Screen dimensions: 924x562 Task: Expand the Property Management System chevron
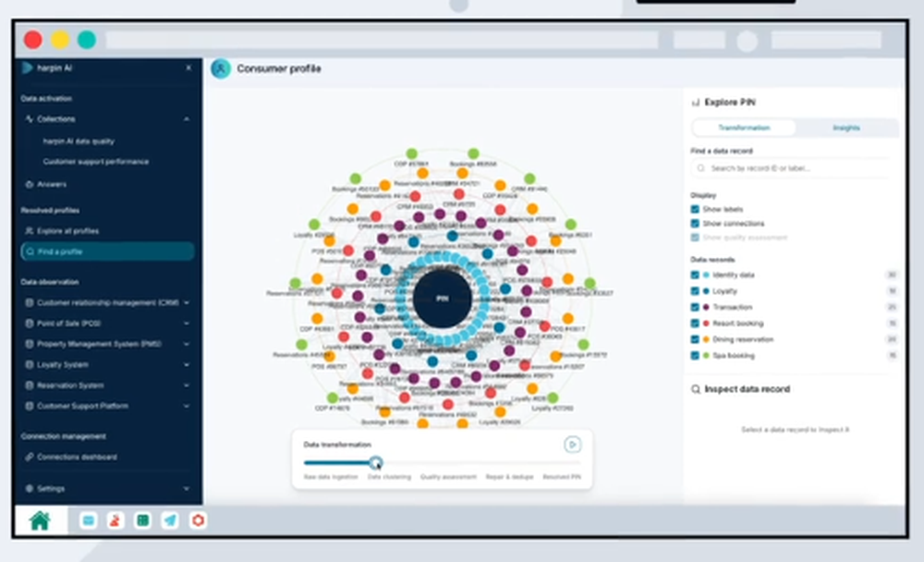coord(187,344)
